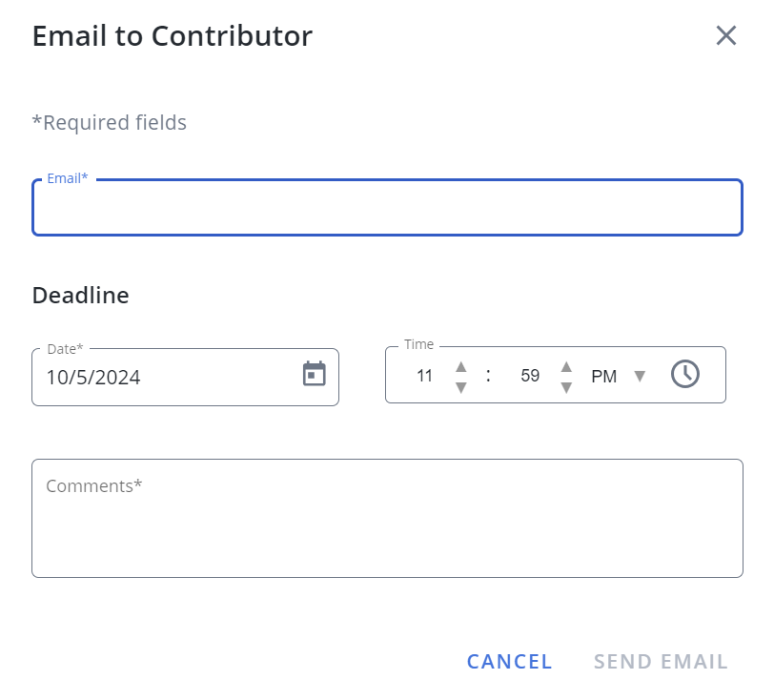Click the *Required fields note
774x700 pixels.
coord(109,122)
